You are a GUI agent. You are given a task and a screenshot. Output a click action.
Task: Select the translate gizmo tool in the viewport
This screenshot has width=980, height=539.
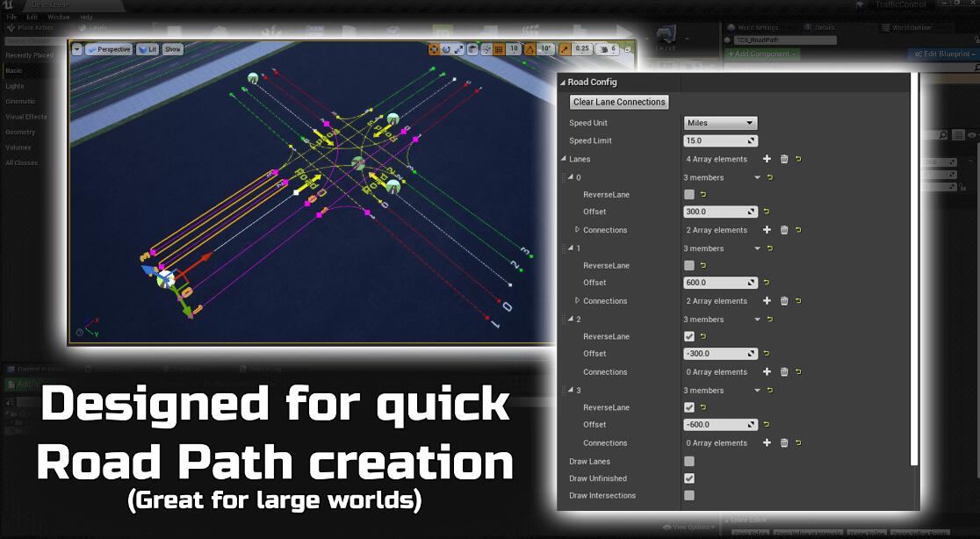tap(433, 49)
